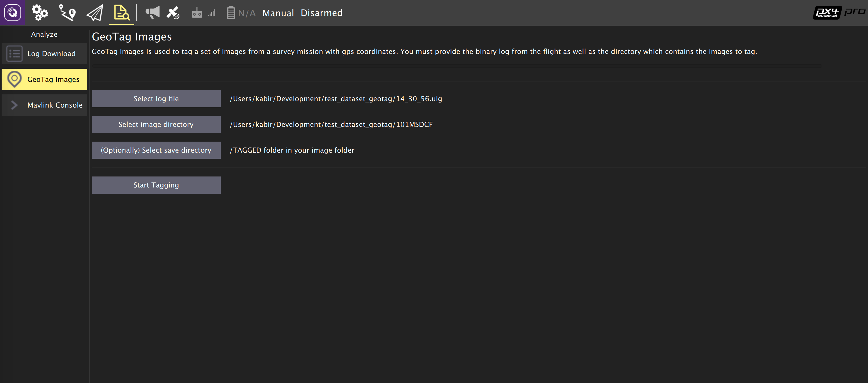Click Select image directory button

[x=156, y=124]
